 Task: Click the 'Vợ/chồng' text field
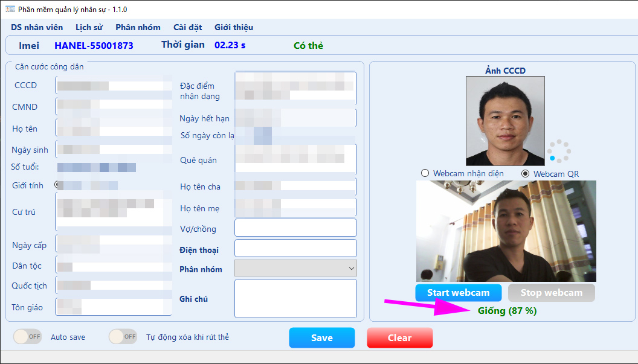295,228
